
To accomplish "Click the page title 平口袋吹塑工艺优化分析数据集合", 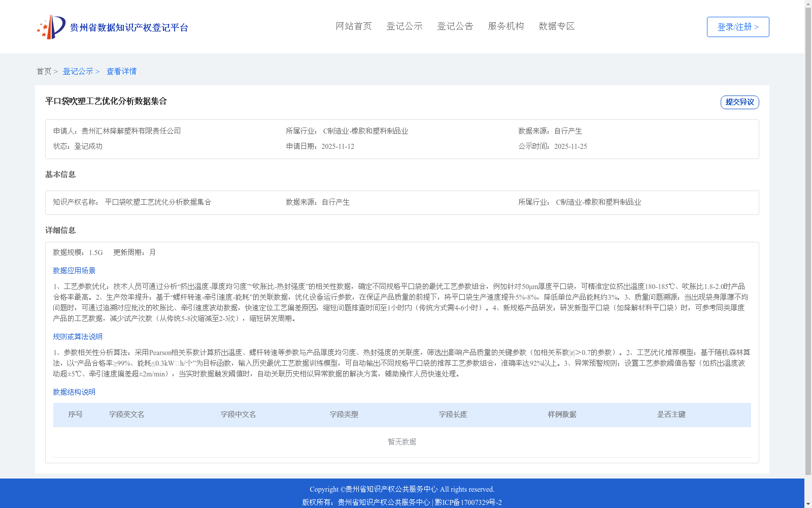I will [106, 101].
